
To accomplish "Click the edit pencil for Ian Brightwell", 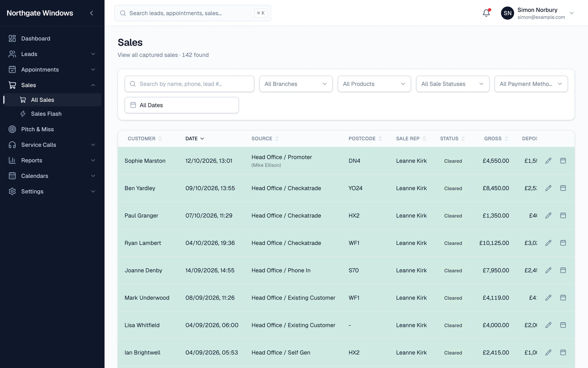I will [x=548, y=352].
